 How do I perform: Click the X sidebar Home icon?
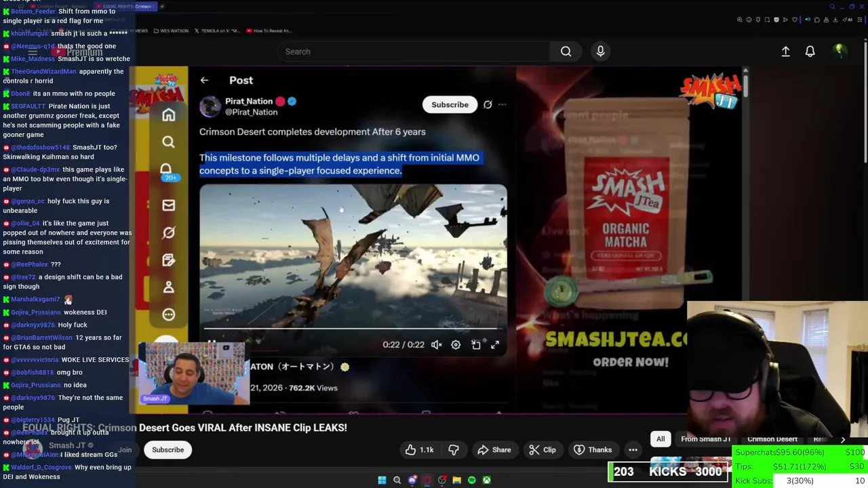(168, 115)
